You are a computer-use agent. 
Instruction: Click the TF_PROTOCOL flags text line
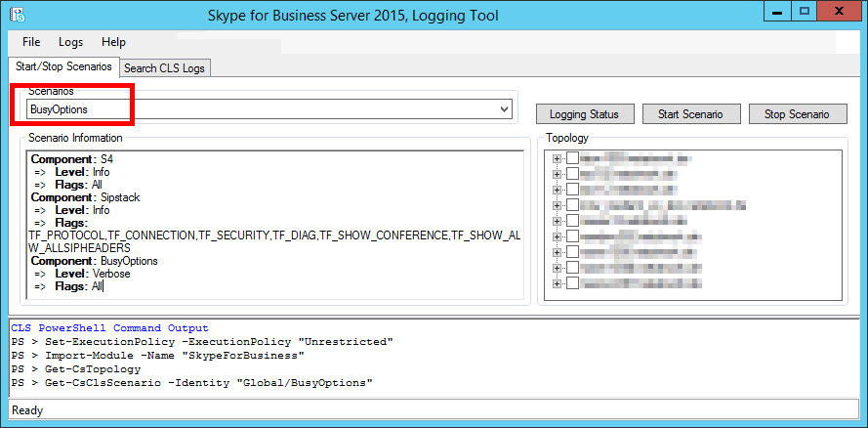pos(274,235)
